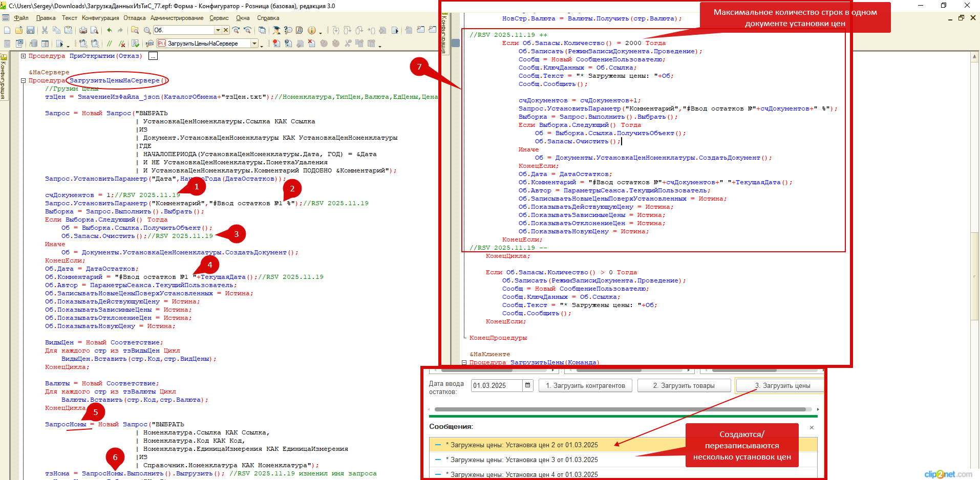Image resolution: width=980 pixels, height=480 pixels.
Task: Close the Сообщения messages panel
Action: [x=812, y=427]
